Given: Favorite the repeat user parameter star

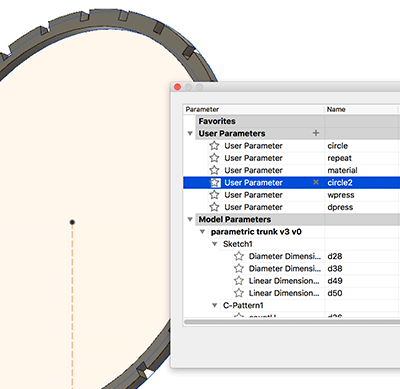Looking at the screenshot, I should tap(214, 158).
